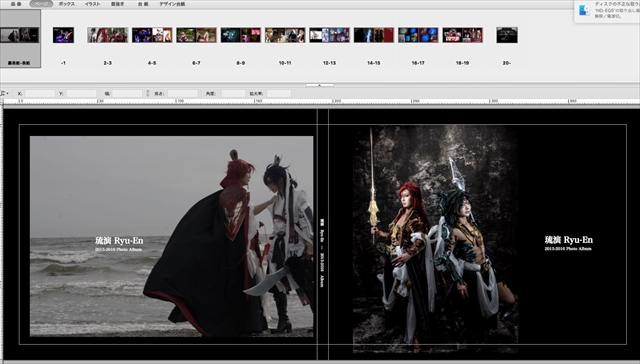The height and width of the screenshot is (364, 640).
Task: Open the デザイン台紙 tab
Action: pyautogui.click(x=172, y=4)
